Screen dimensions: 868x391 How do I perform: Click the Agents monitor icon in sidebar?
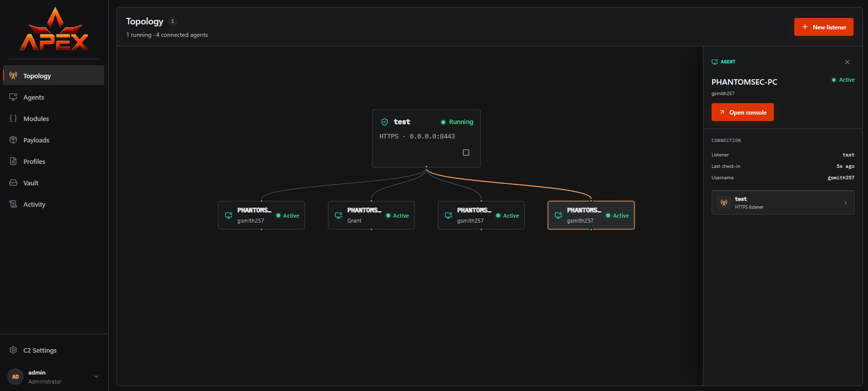[x=13, y=97]
